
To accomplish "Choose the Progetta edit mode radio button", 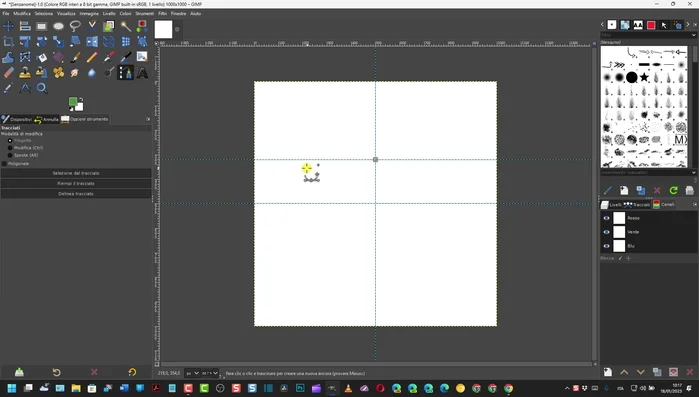I will [10, 140].
